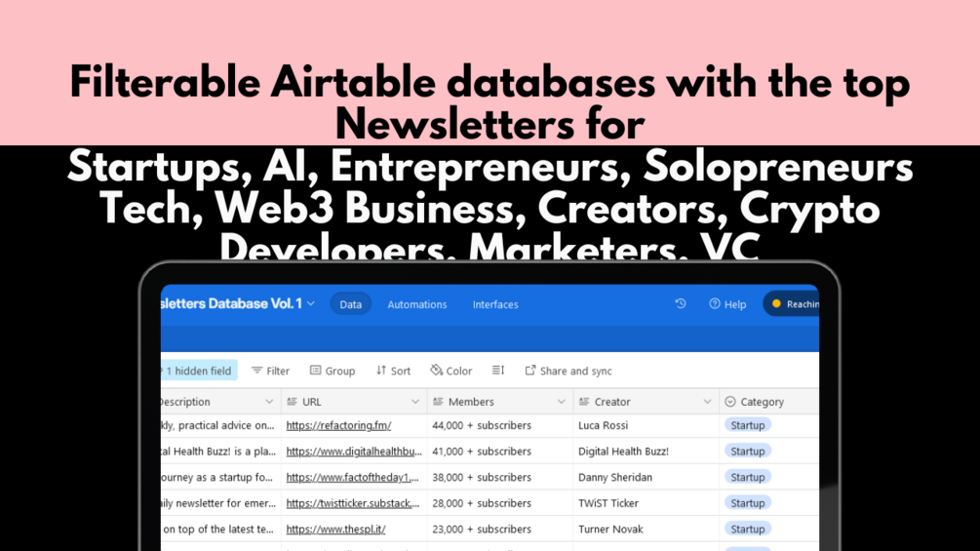Viewport: 980px width, 551px height.
Task: Open the refactoring.fm link
Action: [x=338, y=425]
